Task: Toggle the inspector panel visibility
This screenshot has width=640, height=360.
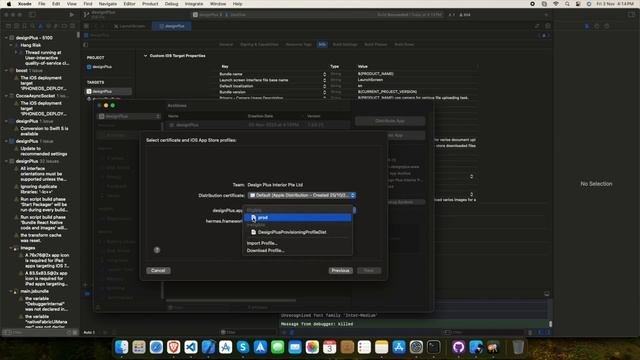Action: click(x=631, y=15)
